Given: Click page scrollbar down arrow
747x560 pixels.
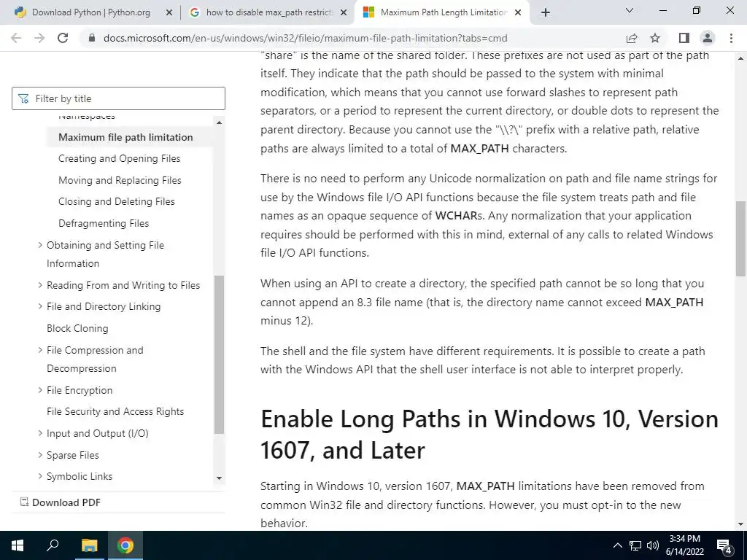Looking at the screenshot, I should 740,524.
